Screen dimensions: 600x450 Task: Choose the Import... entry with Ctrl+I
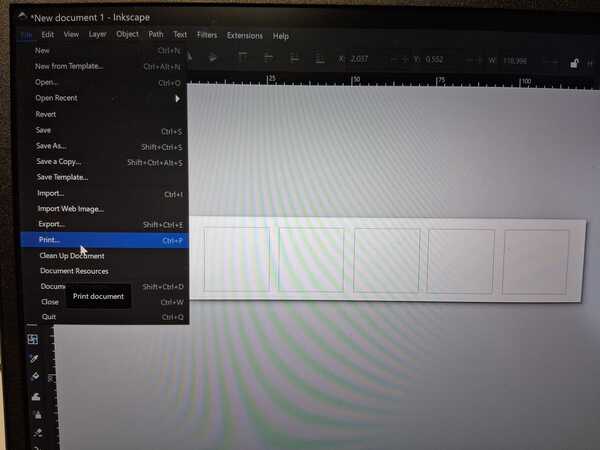tap(105, 193)
